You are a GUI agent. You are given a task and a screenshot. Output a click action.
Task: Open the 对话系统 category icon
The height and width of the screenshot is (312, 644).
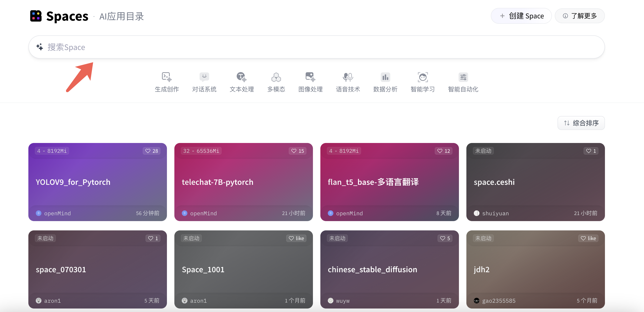(x=204, y=77)
